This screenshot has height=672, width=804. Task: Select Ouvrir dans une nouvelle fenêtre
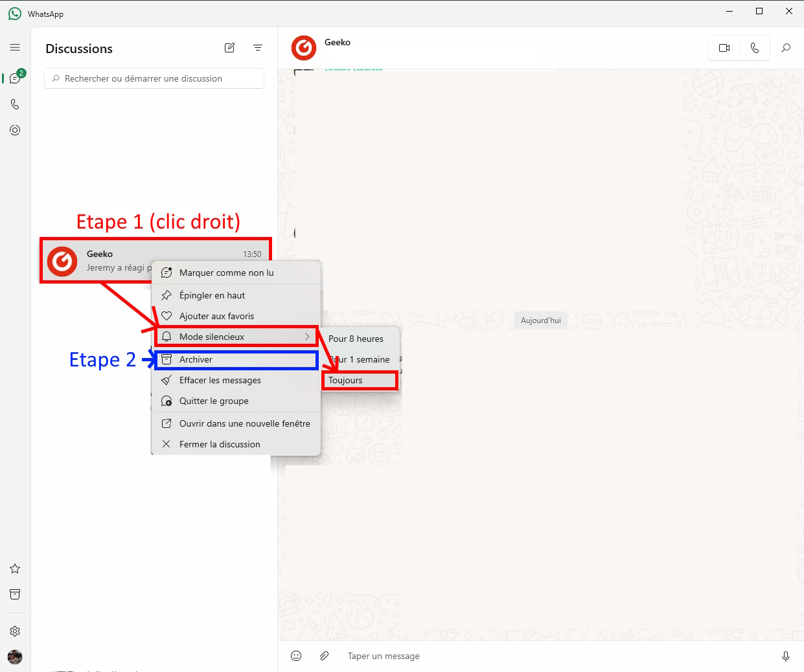[x=236, y=423]
